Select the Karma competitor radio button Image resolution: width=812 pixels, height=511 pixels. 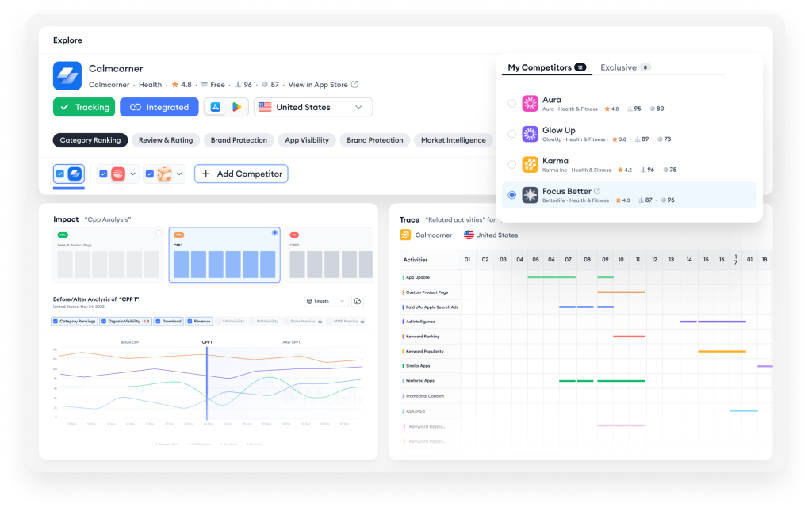tap(511, 165)
